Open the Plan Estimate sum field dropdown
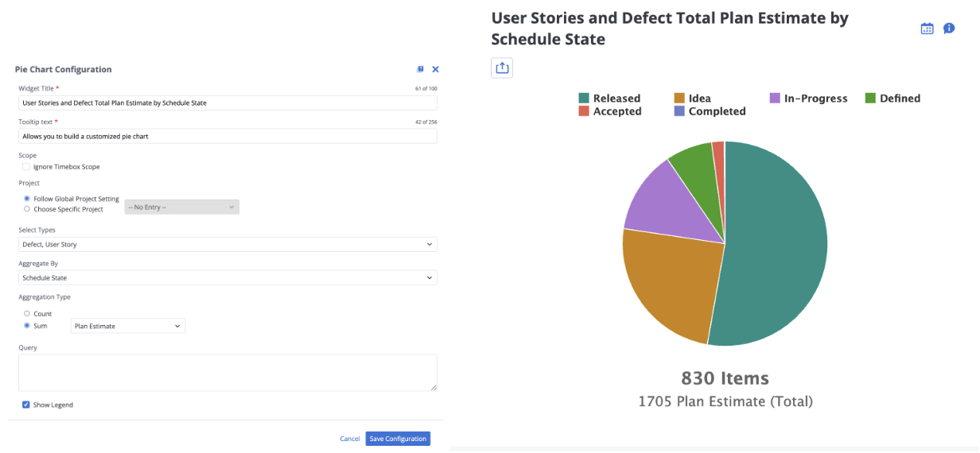Screen dimensions: 980x453 [127, 326]
